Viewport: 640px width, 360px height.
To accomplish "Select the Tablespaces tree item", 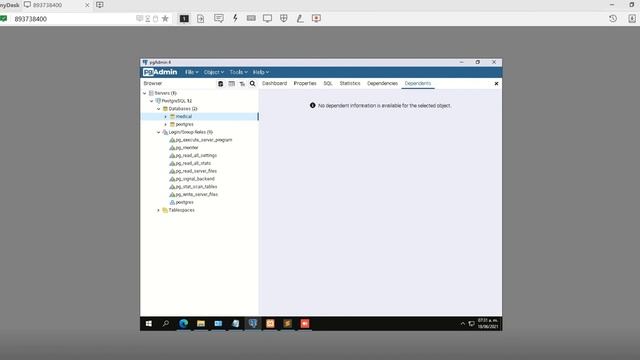I will click(x=182, y=210).
